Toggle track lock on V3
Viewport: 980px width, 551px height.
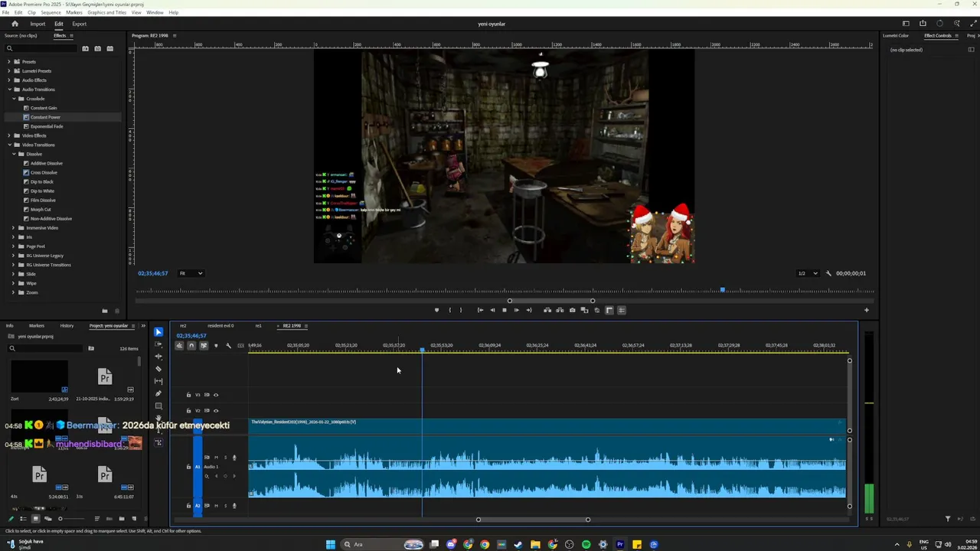click(188, 395)
